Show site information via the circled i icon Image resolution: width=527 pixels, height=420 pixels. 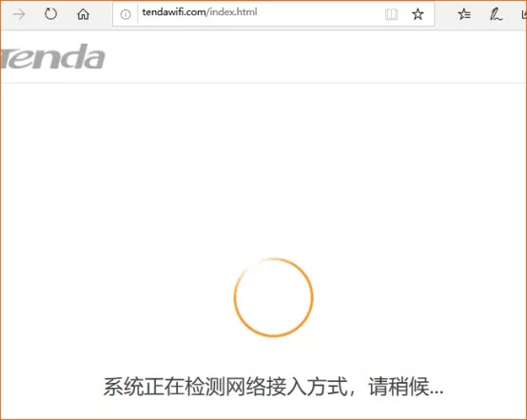point(126,14)
